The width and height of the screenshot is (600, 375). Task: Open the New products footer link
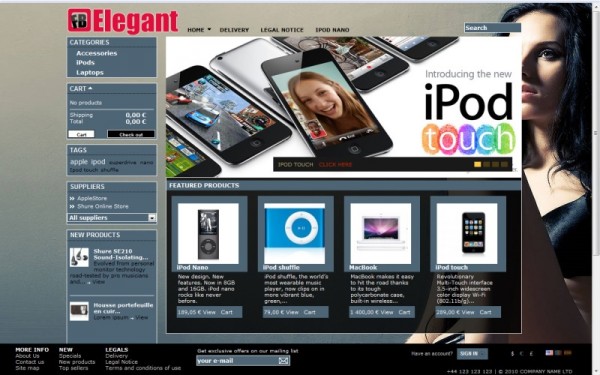(77, 362)
